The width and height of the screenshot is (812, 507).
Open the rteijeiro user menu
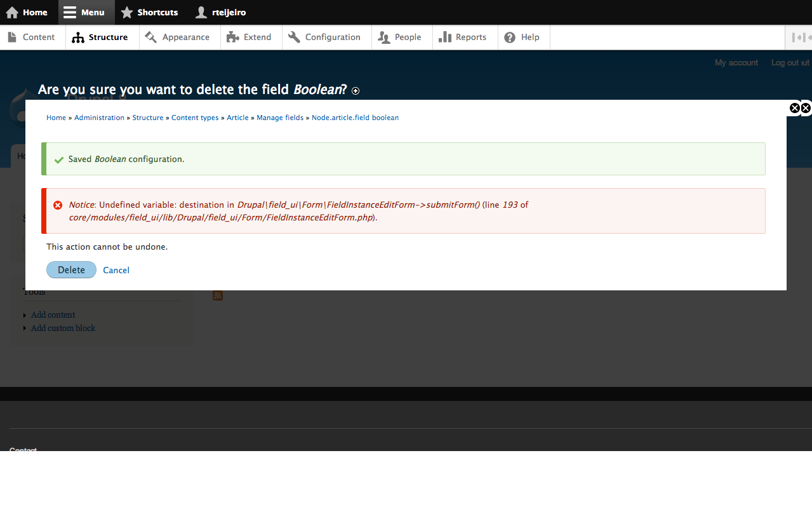[x=220, y=12]
